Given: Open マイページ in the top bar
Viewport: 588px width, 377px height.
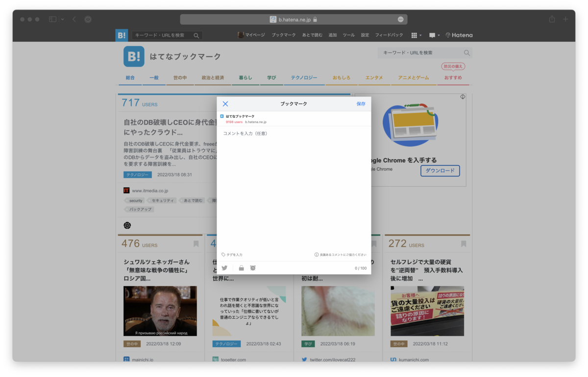Looking at the screenshot, I should (x=251, y=35).
